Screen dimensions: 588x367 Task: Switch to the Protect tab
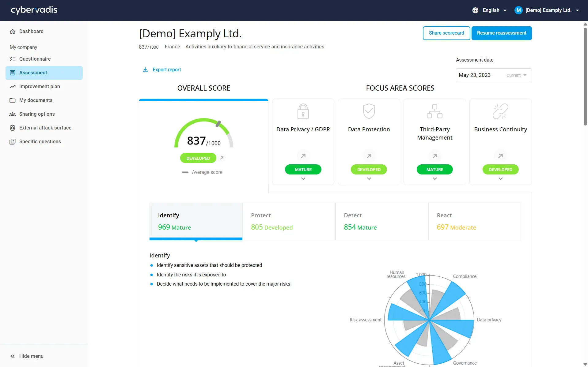[x=289, y=221]
